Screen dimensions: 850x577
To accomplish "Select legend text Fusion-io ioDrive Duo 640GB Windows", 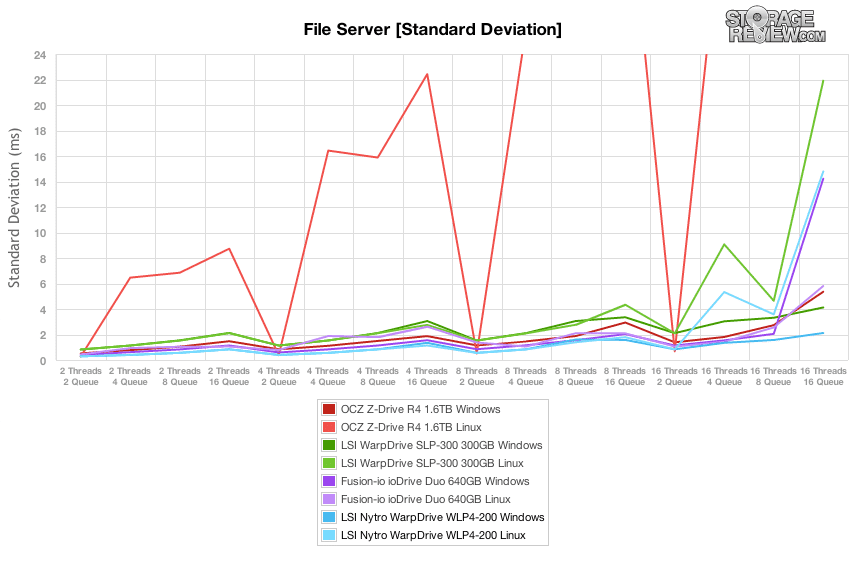I will coord(435,481).
